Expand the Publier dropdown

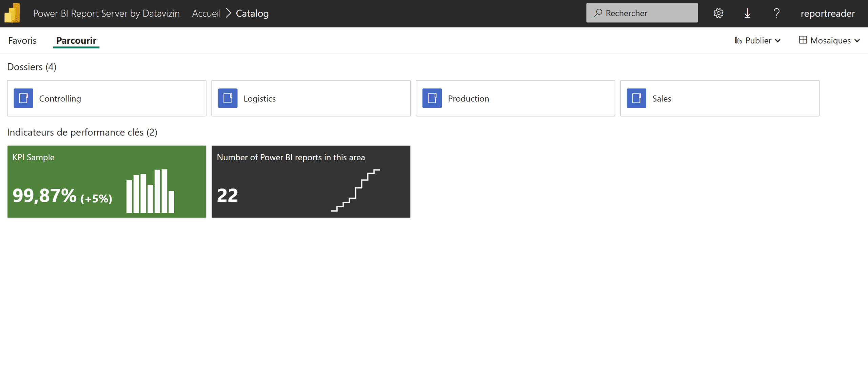777,41
